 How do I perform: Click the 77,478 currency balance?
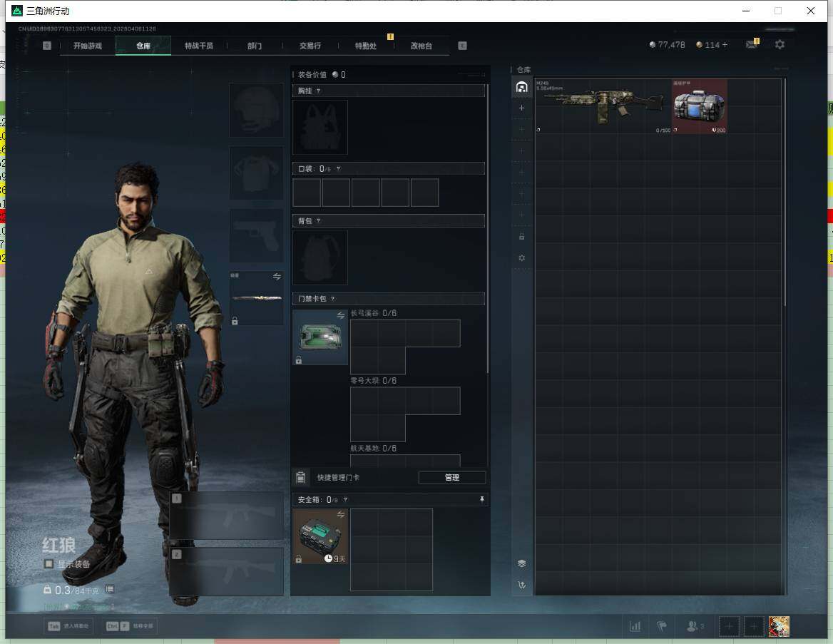click(x=668, y=45)
